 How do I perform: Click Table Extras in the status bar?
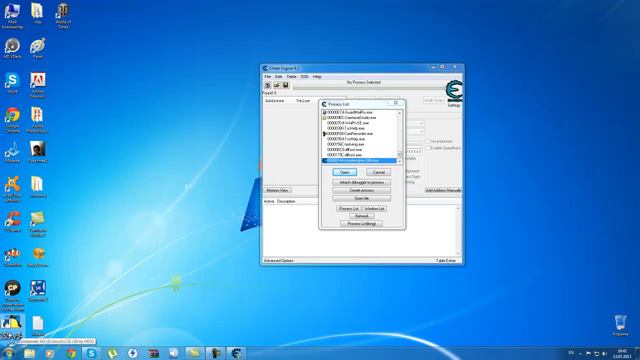[446, 260]
